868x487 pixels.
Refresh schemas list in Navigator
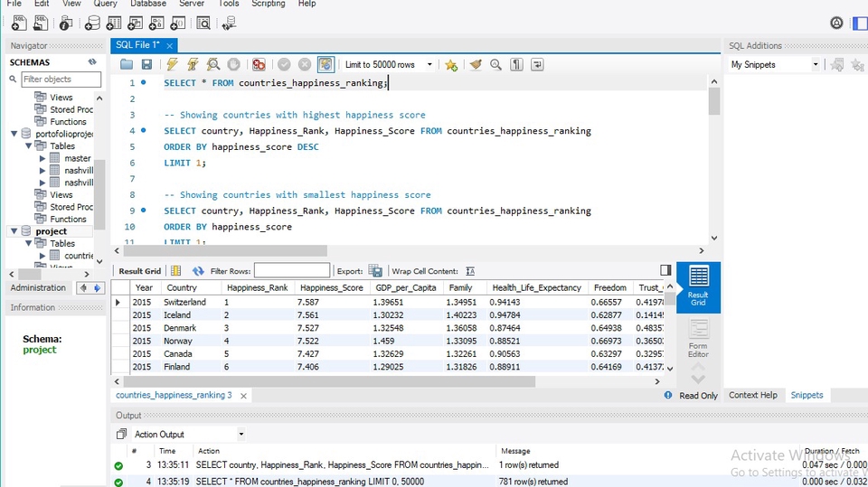point(92,62)
